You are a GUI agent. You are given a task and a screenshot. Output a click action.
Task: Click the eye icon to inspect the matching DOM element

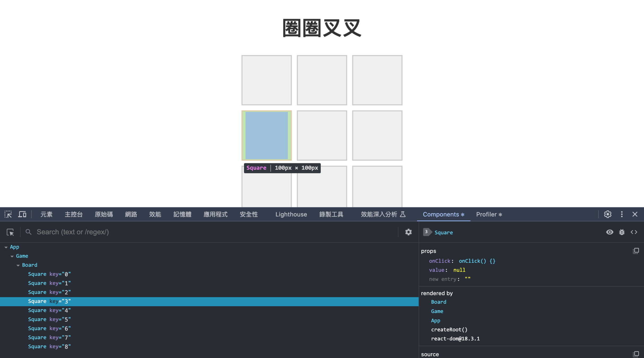[610, 232]
